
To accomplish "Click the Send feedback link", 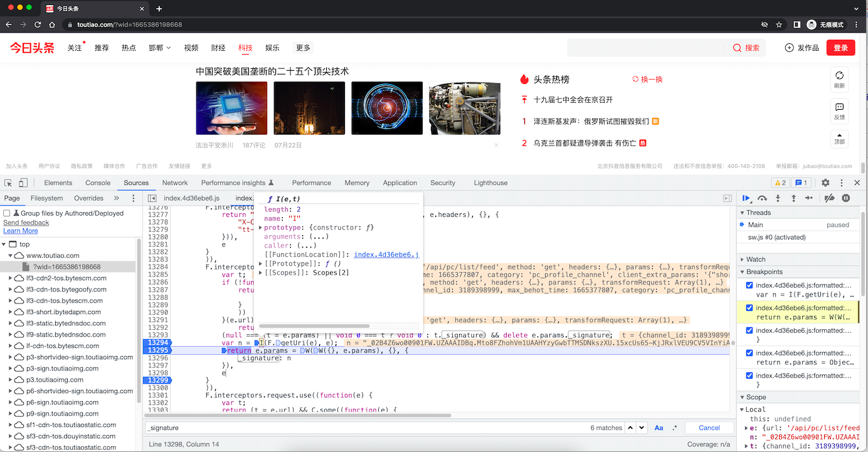I will 26,223.
